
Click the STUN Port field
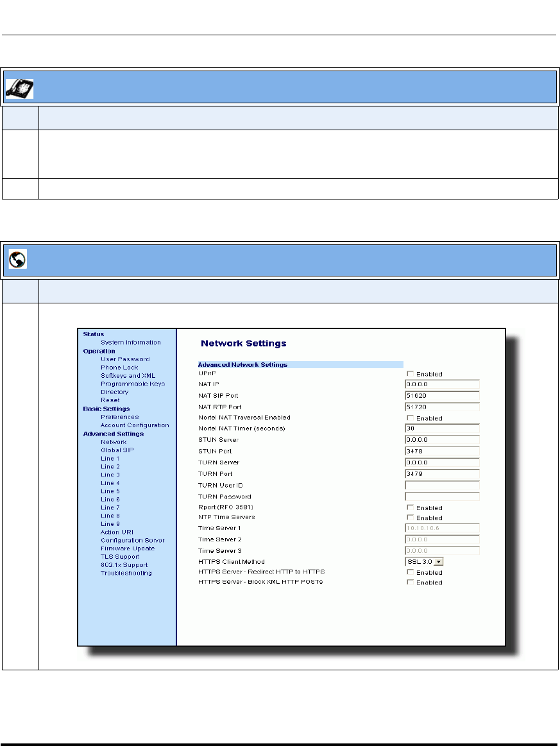[x=442, y=452]
